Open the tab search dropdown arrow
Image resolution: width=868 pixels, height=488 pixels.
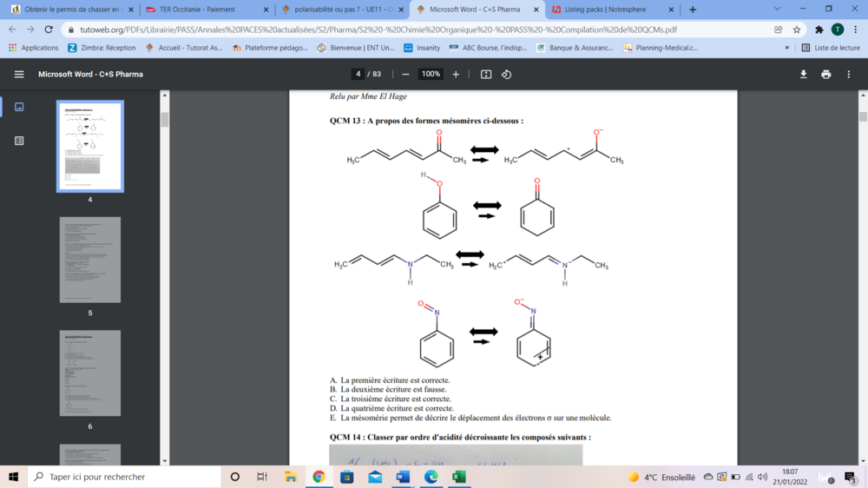click(x=777, y=9)
